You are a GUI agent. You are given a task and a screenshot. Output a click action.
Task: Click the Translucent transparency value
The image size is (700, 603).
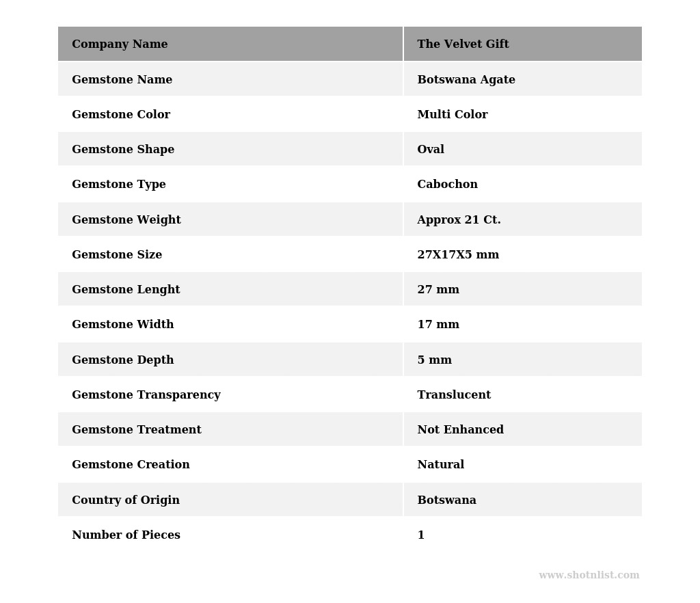(454, 395)
